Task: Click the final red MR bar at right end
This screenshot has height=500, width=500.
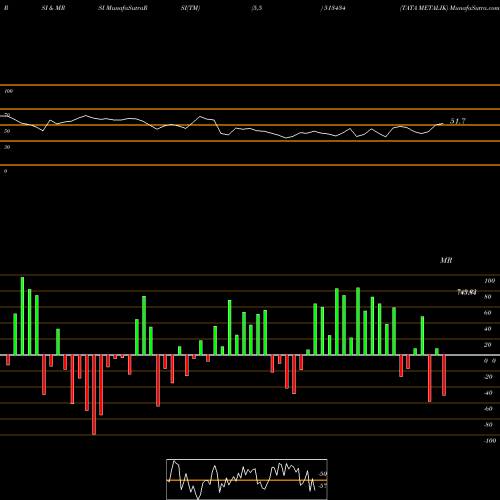Action: point(444,375)
